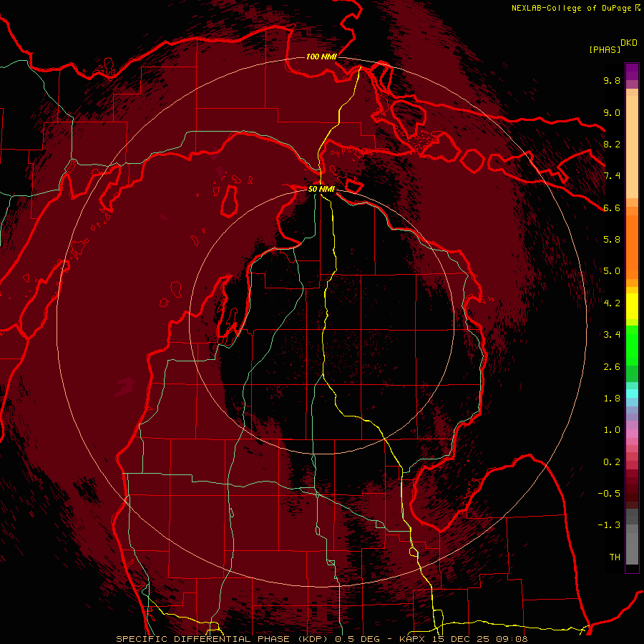Click the 7.4 value on the color scale
The width and height of the screenshot is (644, 644).
click(x=612, y=176)
